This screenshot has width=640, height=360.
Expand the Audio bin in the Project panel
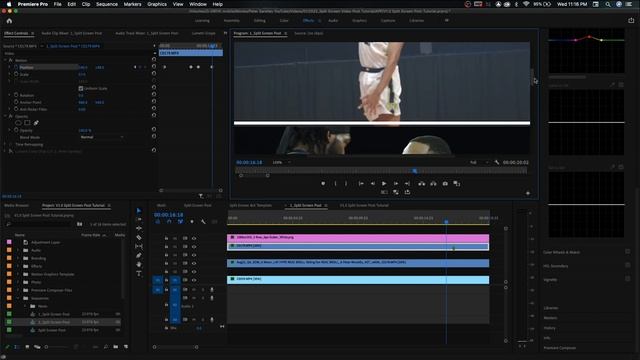coord(18,250)
